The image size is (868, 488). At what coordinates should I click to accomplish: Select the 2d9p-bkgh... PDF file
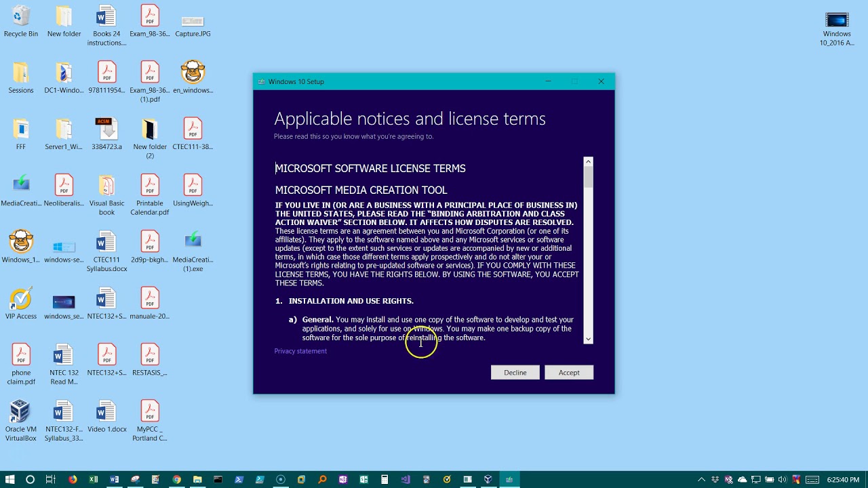[150, 247]
